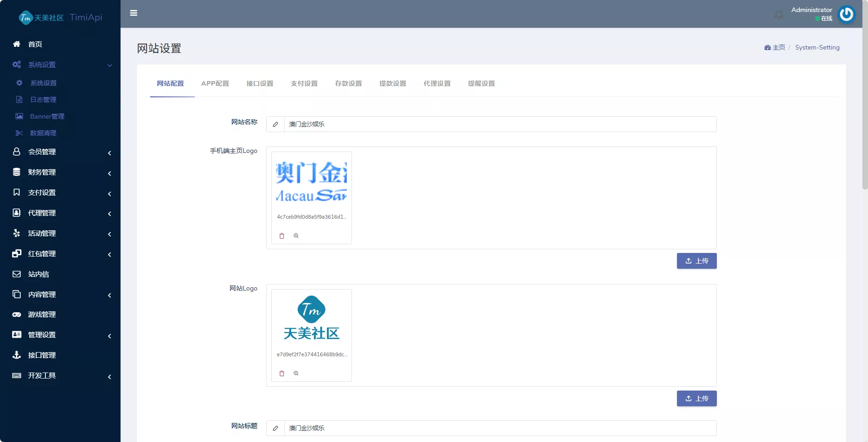Select the 首页 home icon in sidebar
This screenshot has width=868, height=442.
click(17, 44)
